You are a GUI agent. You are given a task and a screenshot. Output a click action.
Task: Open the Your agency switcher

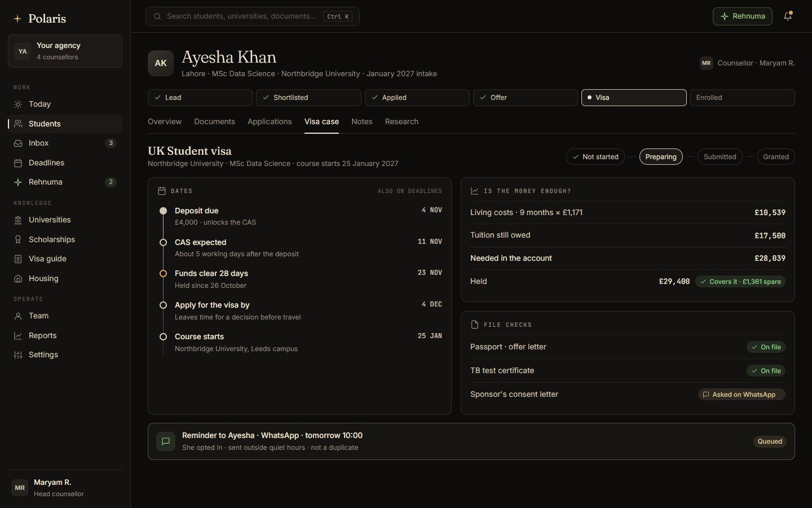point(65,51)
